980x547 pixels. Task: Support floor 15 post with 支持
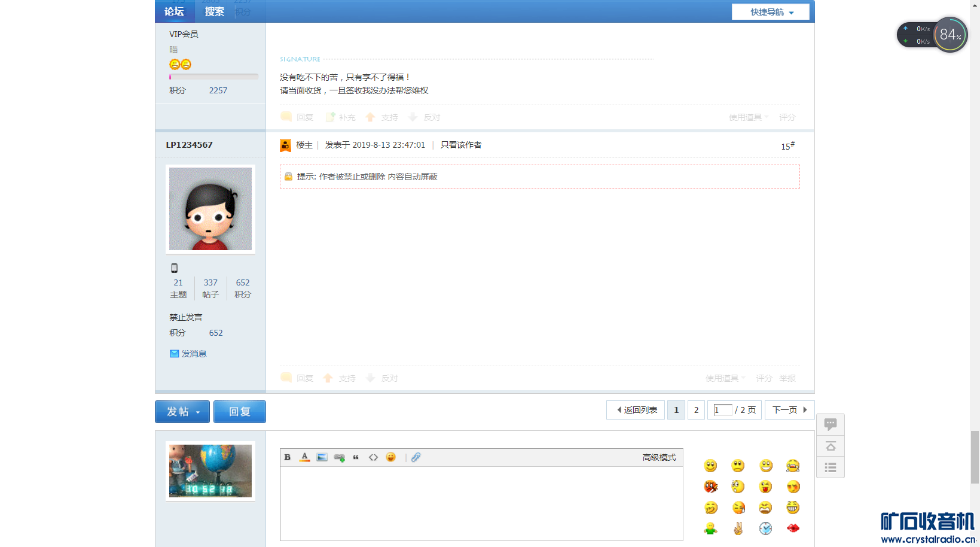[340, 378]
